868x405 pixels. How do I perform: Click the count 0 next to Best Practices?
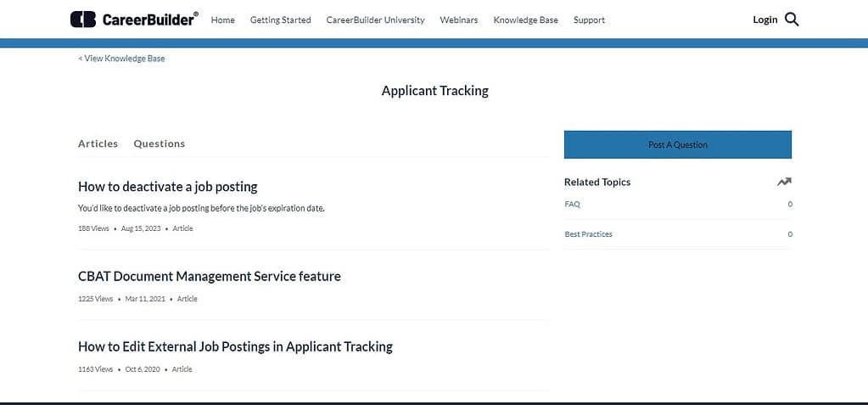click(790, 233)
